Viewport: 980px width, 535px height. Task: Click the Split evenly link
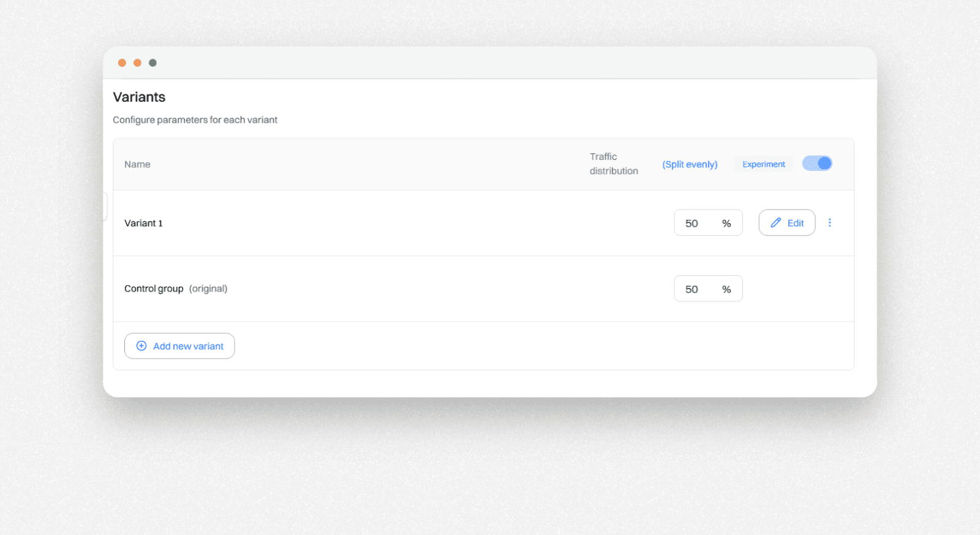click(x=690, y=164)
